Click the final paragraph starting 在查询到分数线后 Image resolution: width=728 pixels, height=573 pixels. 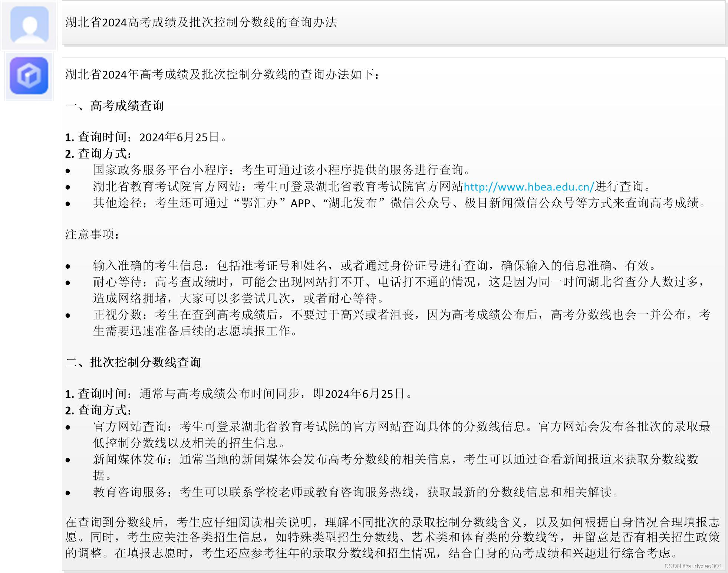point(392,538)
